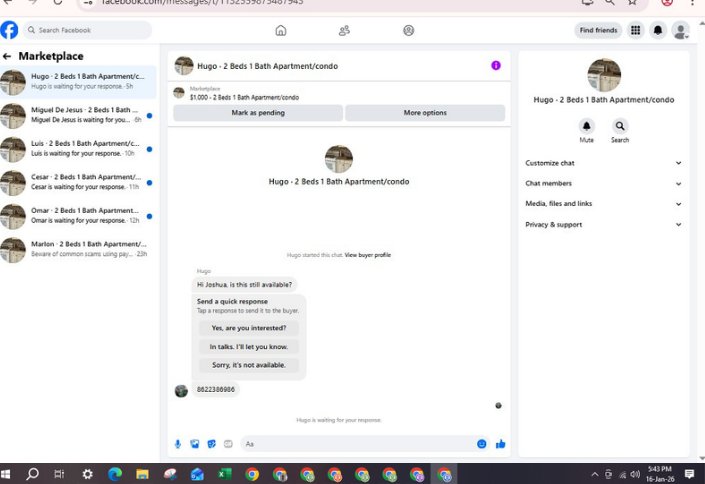705x484 pixels.
Task: Show hidden system tray icons
Action: [594, 474]
